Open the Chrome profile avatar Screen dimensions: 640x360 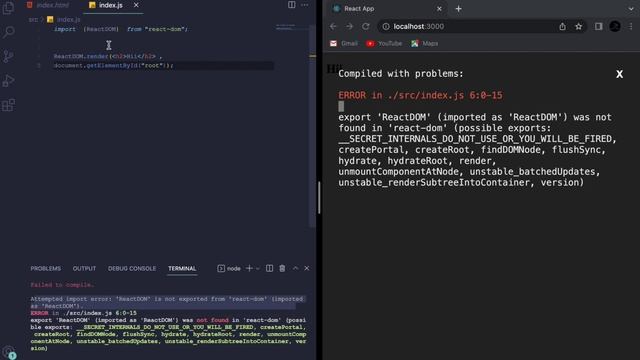pyautogui.click(x=615, y=27)
